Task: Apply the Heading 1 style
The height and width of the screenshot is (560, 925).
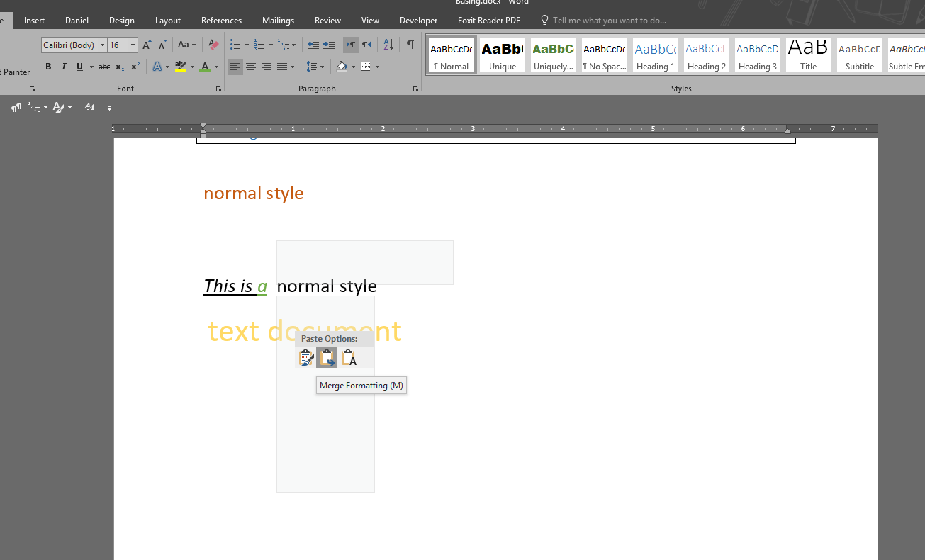Action: [x=655, y=55]
